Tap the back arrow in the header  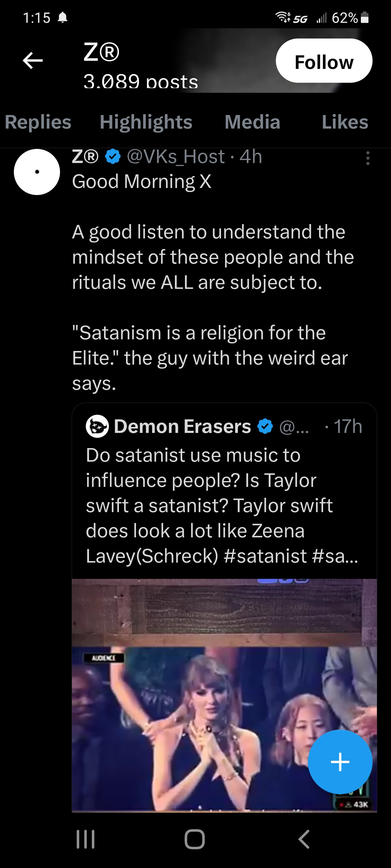[33, 61]
